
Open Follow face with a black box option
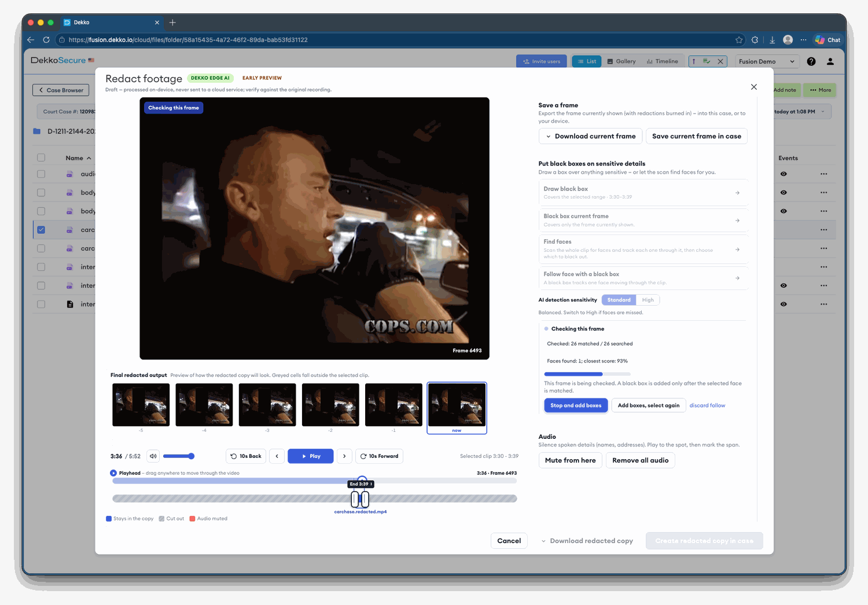click(643, 278)
